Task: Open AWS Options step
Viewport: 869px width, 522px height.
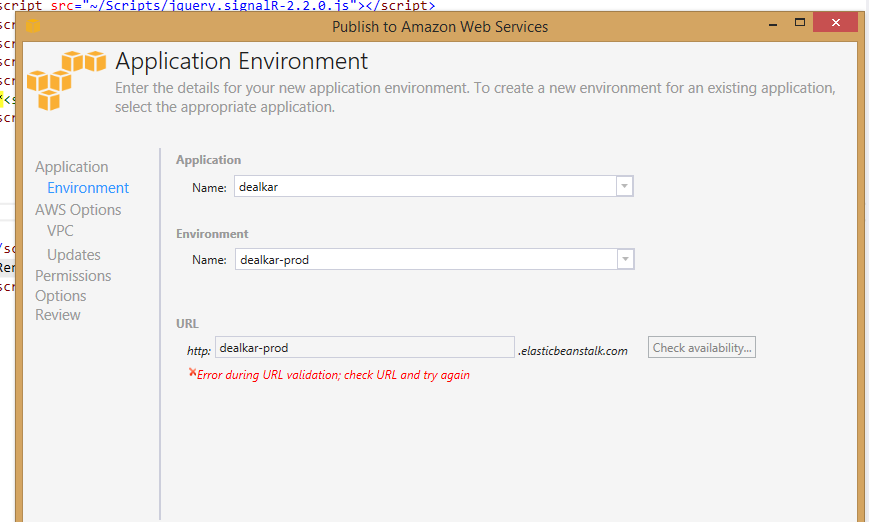Action: (78, 210)
